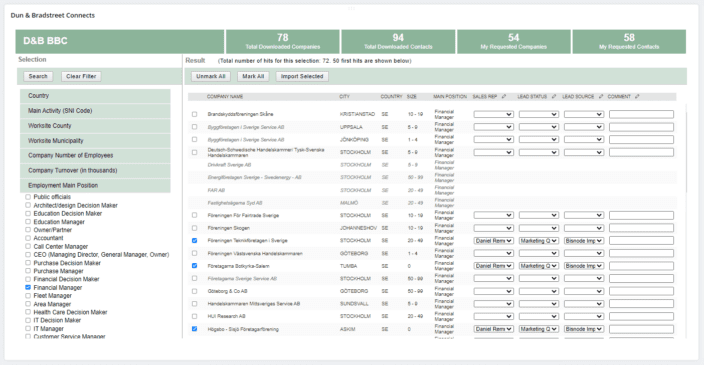Screen dimensions: 704x365
Task: Click Föreningen Västsvenska Handelskammaren company name
Action: (255, 254)
